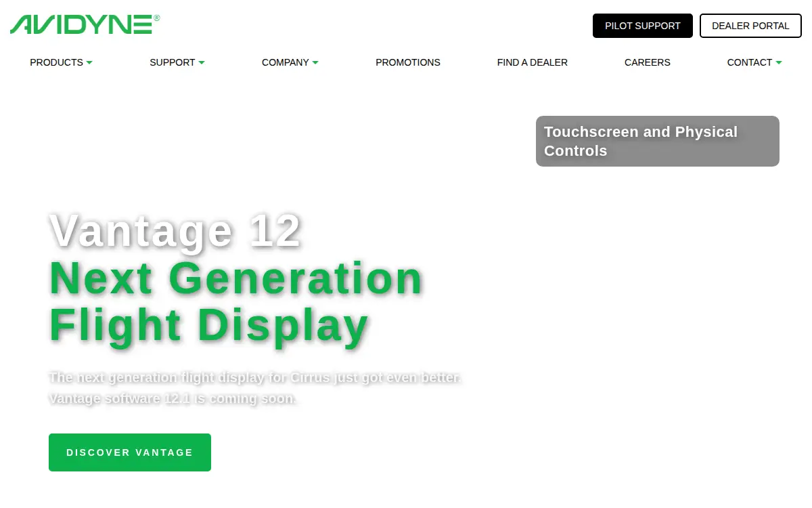
Task: Open the Dealer Portal
Action: [x=750, y=26]
